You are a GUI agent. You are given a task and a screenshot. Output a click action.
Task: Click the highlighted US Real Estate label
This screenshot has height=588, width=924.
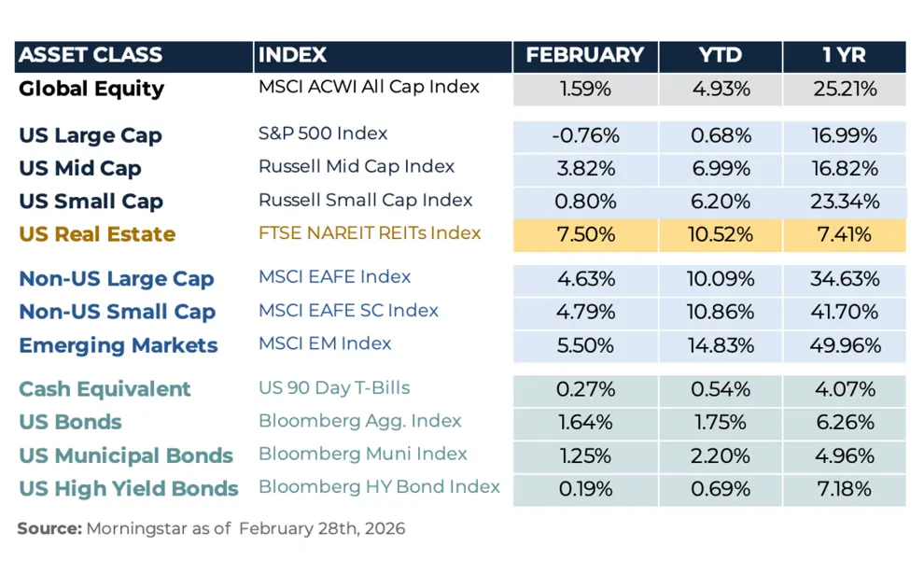(97, 233)
